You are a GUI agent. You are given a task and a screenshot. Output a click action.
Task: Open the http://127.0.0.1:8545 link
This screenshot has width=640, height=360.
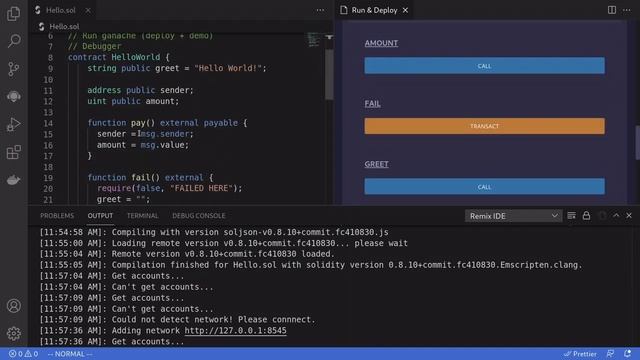236,331
